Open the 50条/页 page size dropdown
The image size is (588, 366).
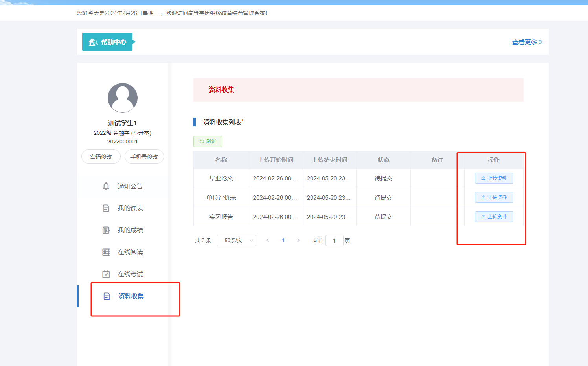coord(236,241)
